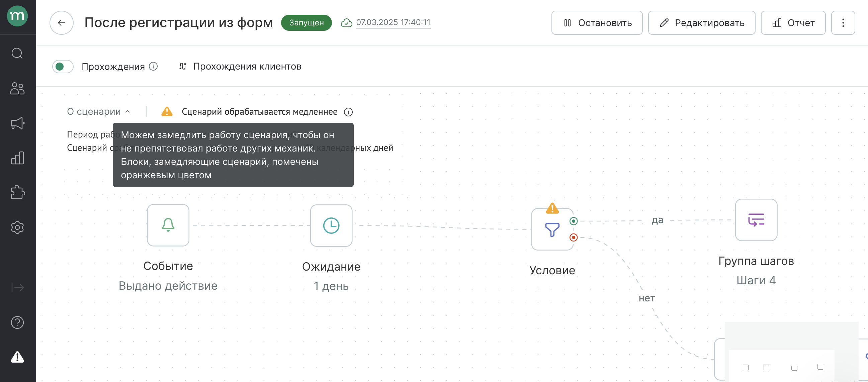Viewport: 868px width, 382px height.
Task: Click the three-dot overflow menu icon
Action: [844, 22]
